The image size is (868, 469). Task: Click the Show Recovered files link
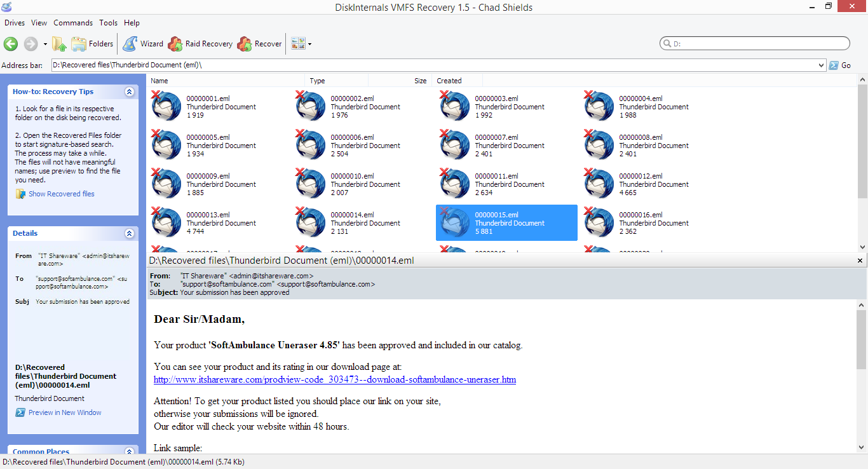(x=61, y=194)
